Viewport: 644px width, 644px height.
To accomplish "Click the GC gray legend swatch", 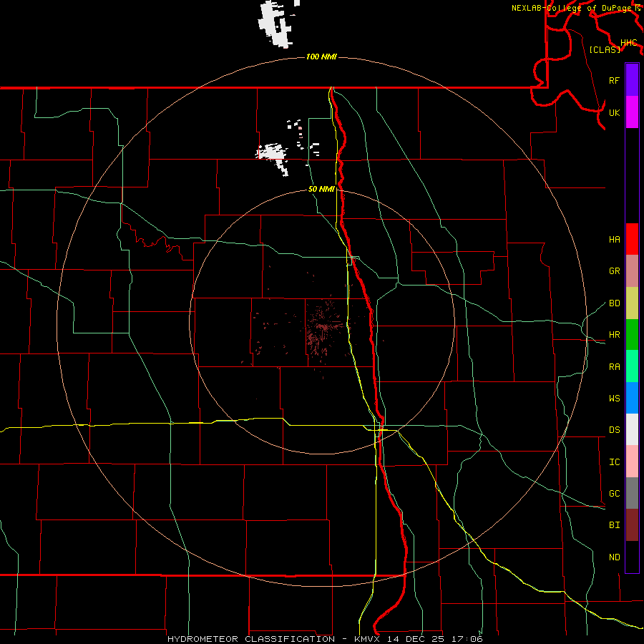I will pyautogui.click(x=632, y=493).
